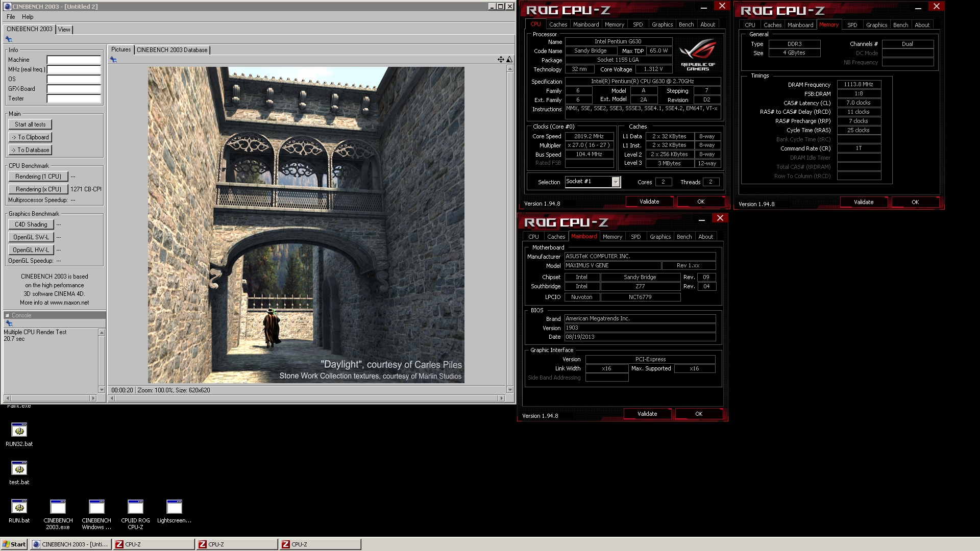The width and height of the screenshot is (980, 551).
Task: Click the "2819.2 MHz" Core Speed value
Action: pos(589,137)
